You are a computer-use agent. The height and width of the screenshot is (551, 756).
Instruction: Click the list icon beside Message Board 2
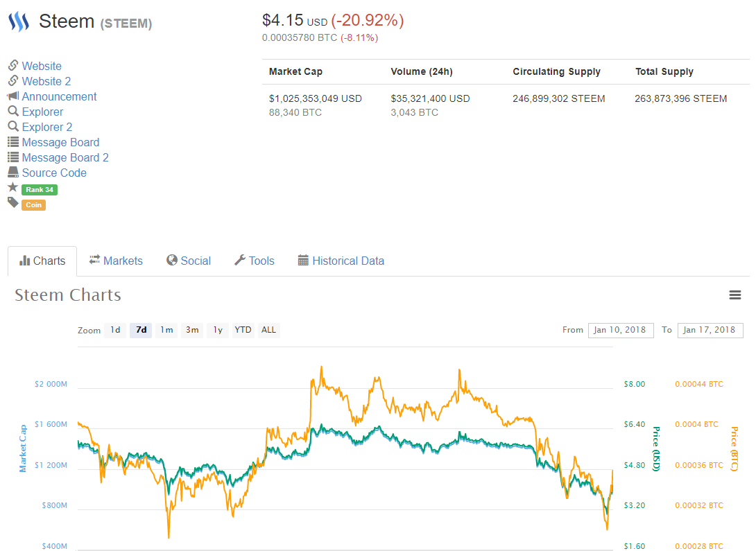(x=13, y=157)
